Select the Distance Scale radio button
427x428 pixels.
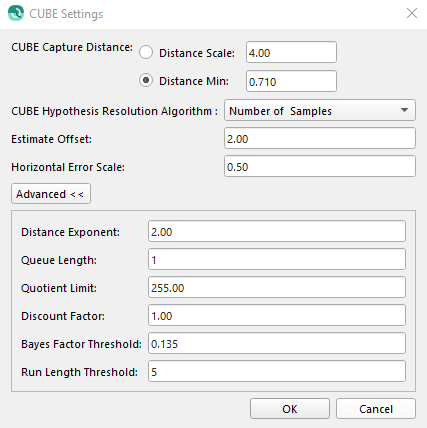click(x=146, y=52)
